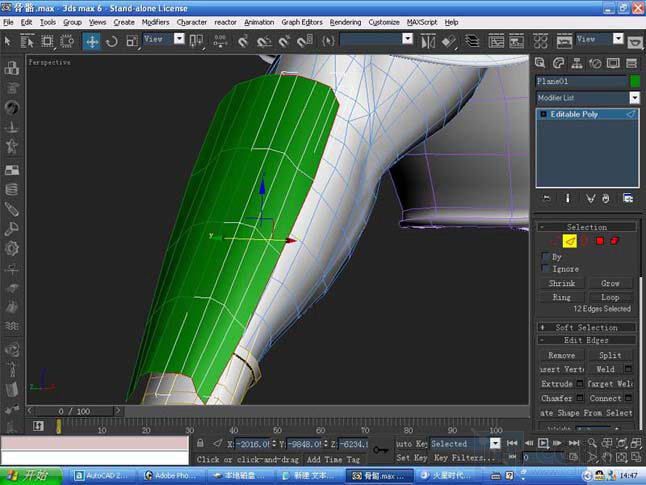Click the green object color swatch
Image resolution: width=646 pixels, height=485 pixels.
(x=635, y=81)
